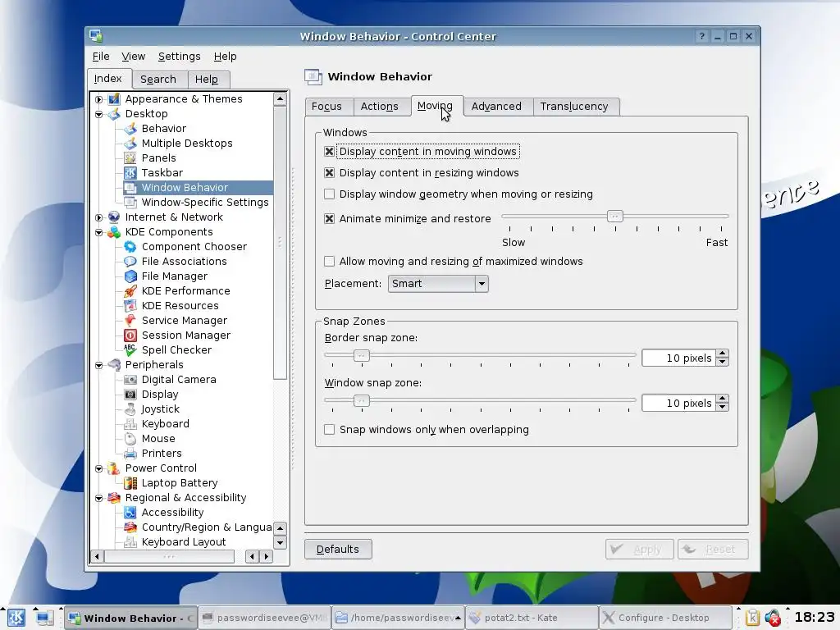
Task: Click the Klipper clipboard tray icon
Action: tap(752, 618)
